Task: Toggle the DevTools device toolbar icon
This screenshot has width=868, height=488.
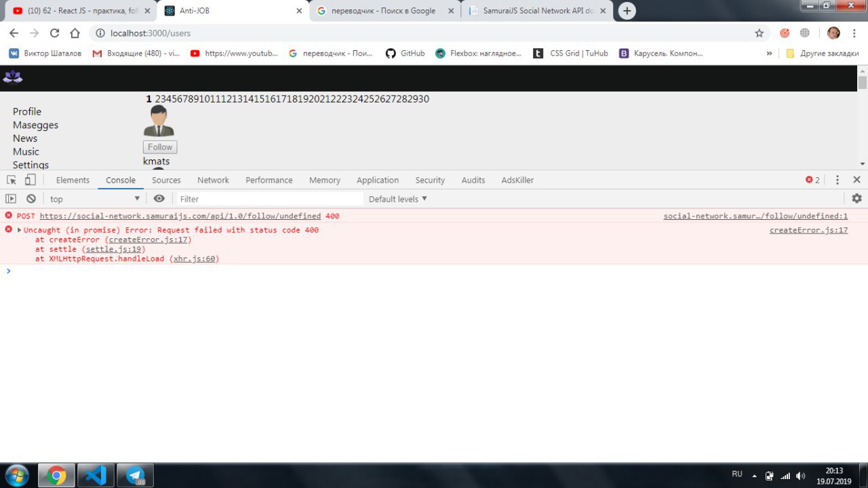Action: (30, 180)
